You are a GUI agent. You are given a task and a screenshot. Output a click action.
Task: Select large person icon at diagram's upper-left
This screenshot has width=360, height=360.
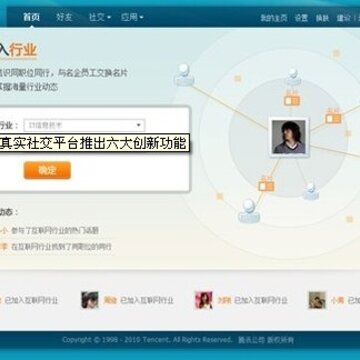(x=184, y=75)
